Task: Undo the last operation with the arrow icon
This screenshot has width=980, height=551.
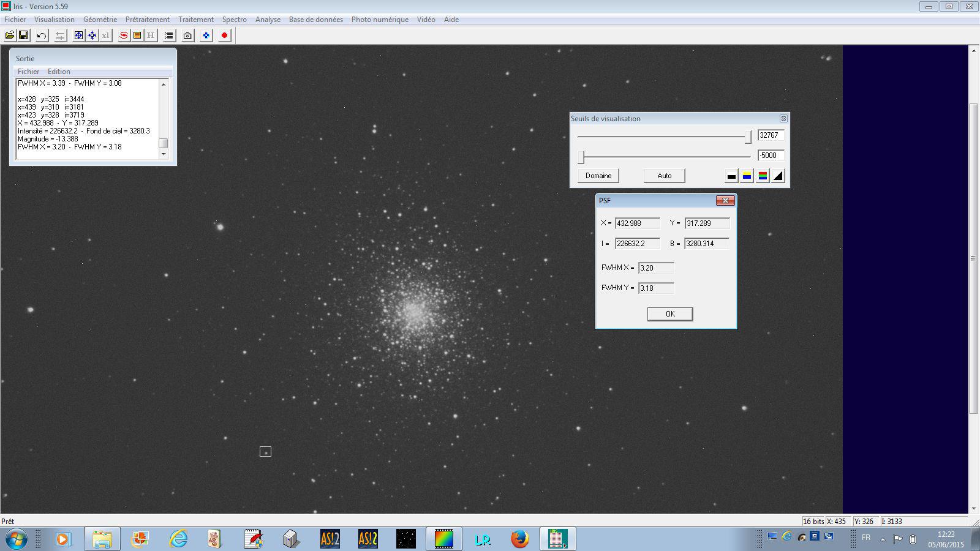Action: 42,36
